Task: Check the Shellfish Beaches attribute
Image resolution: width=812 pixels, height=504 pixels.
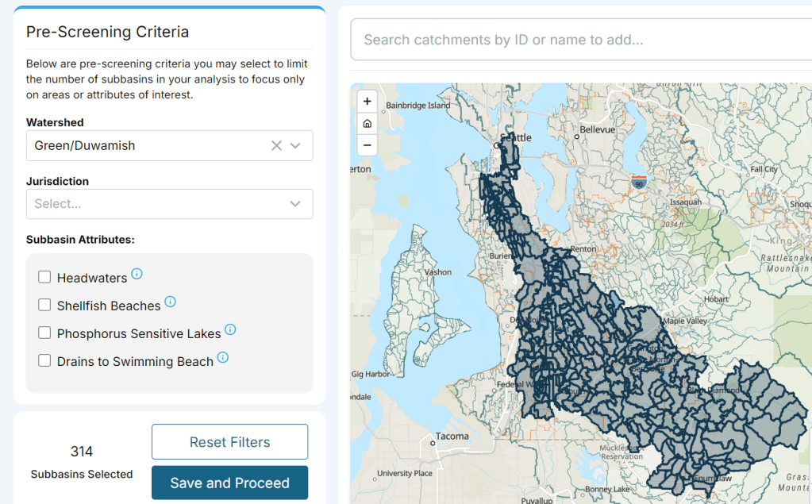Action: point(45,305)
